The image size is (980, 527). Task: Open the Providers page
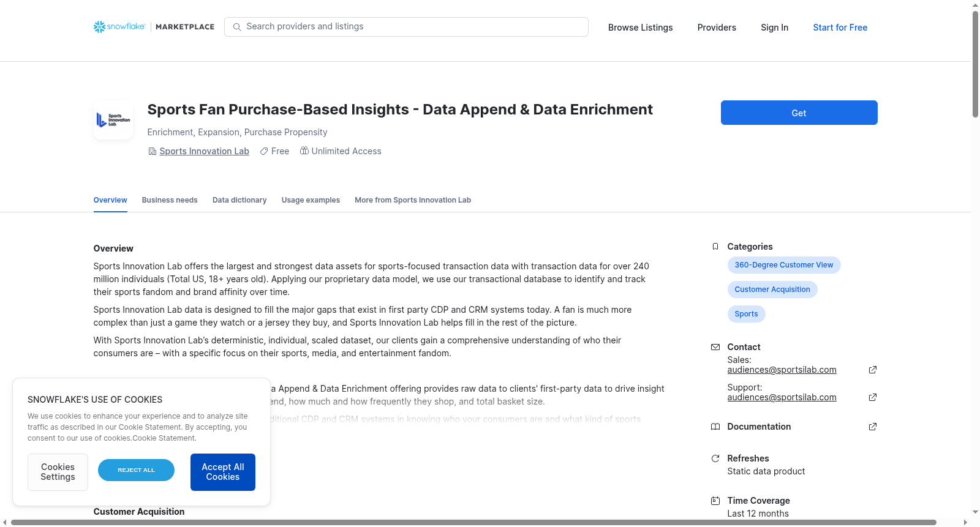717,28
